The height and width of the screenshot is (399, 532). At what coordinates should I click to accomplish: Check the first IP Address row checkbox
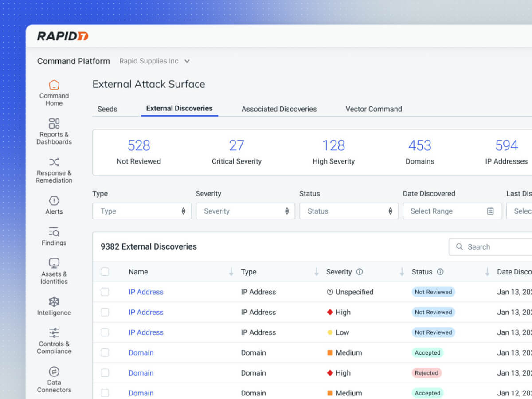coord(105,292)
